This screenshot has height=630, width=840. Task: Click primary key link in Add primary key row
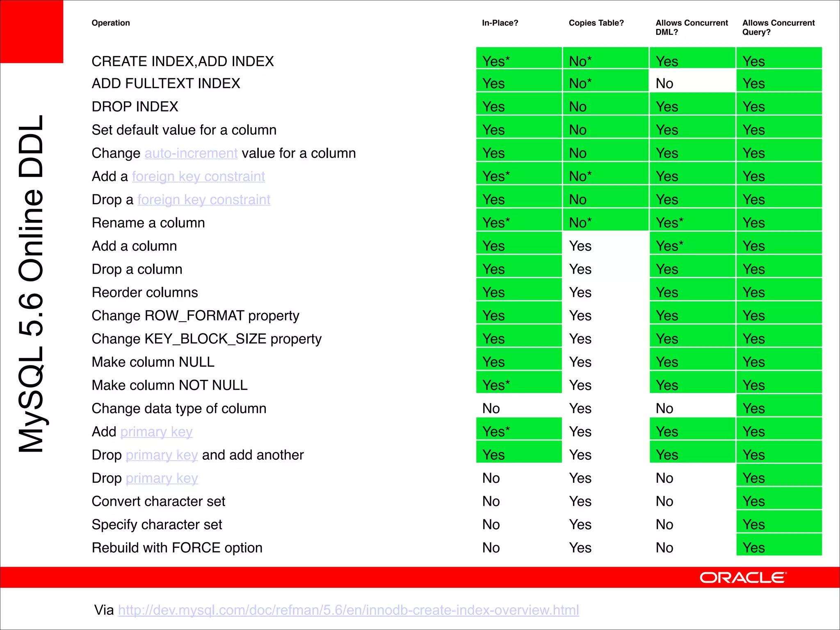coord(156,432)
